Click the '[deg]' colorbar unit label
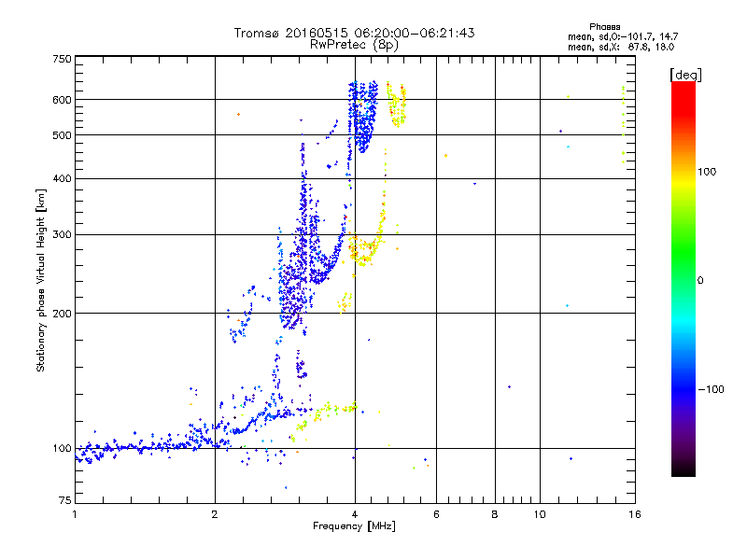 point(685,75)
